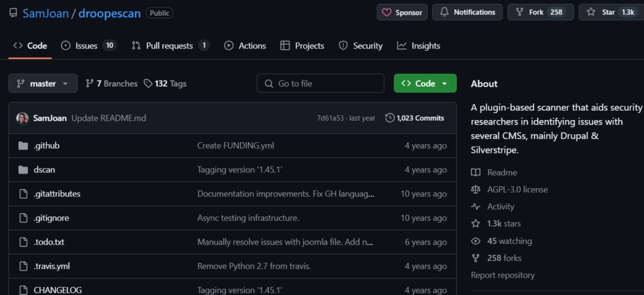Screen dimensions: 644x295
Task: Open the SamJoan commit author link
Action: (50, 118)
